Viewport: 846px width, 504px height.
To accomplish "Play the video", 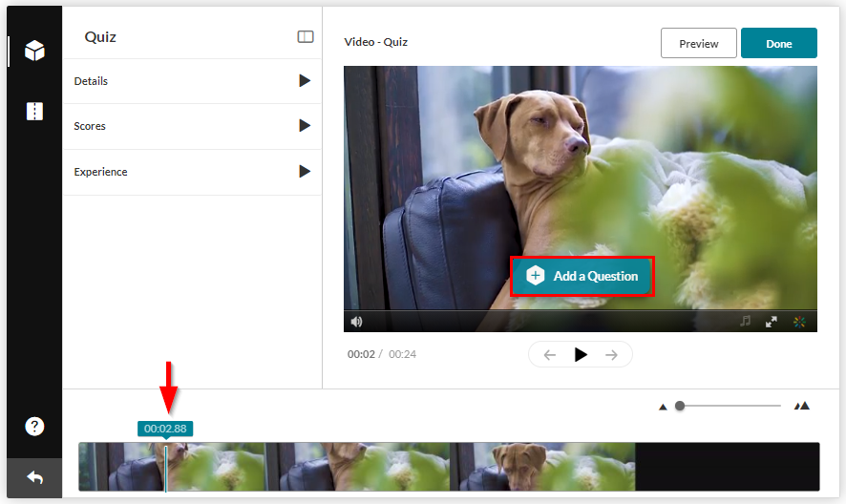I will tap(581, 354).
